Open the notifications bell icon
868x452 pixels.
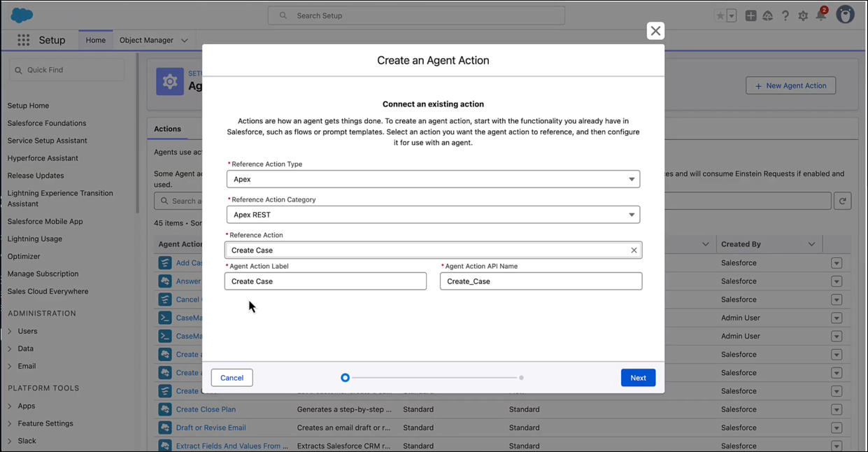pyautogui.click(x=821, y=15)
